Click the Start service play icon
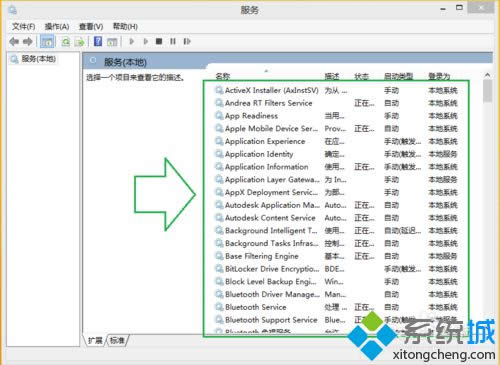Image resolution: width=500 pixels, height=365 pixels. point(132,41)
